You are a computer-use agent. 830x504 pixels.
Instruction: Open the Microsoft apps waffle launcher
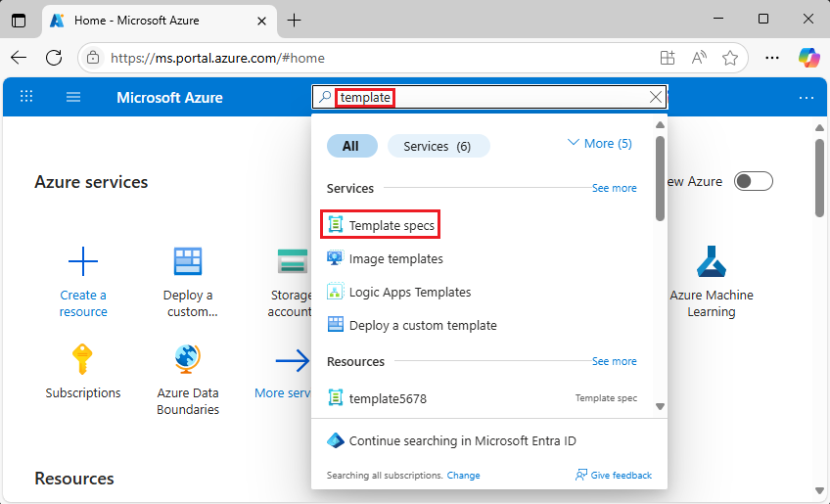25,96
